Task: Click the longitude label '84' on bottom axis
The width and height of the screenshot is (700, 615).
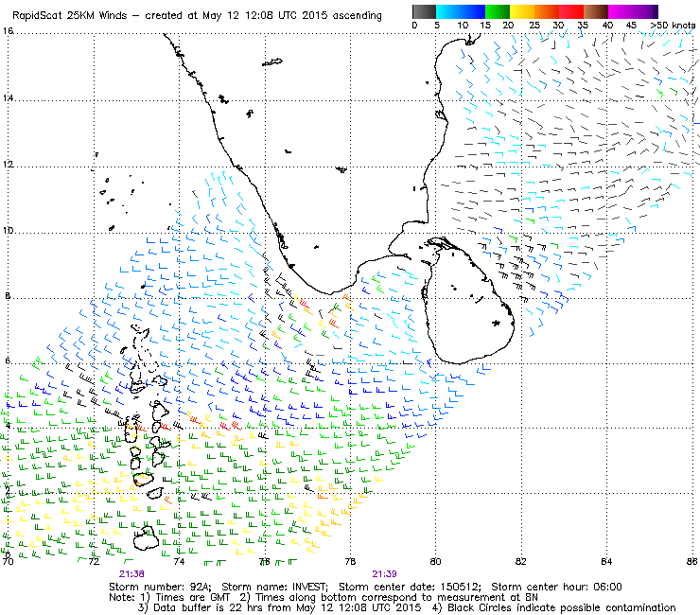Action: pos(606,561)
